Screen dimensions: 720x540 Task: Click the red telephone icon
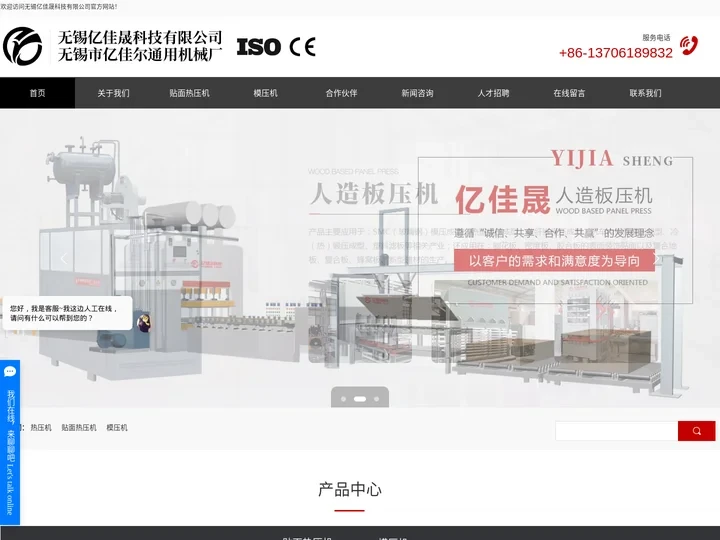[x=689, y=45]
